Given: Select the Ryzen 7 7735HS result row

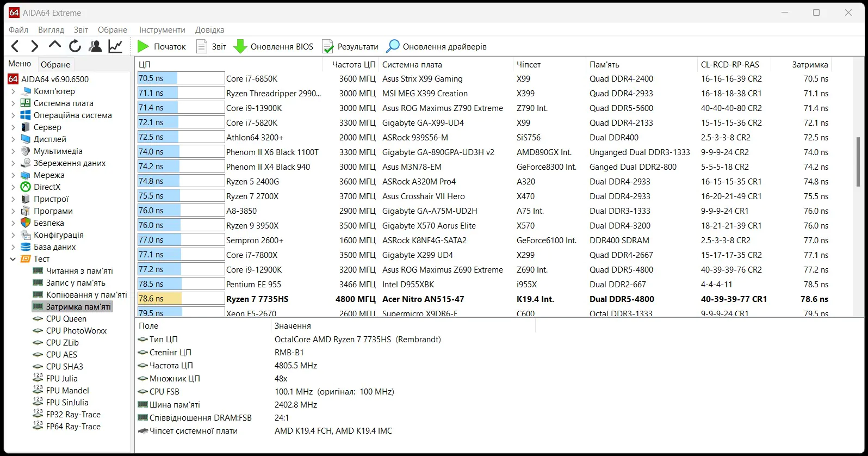Looking at the screenshot, I should click(x=484, y=299).
